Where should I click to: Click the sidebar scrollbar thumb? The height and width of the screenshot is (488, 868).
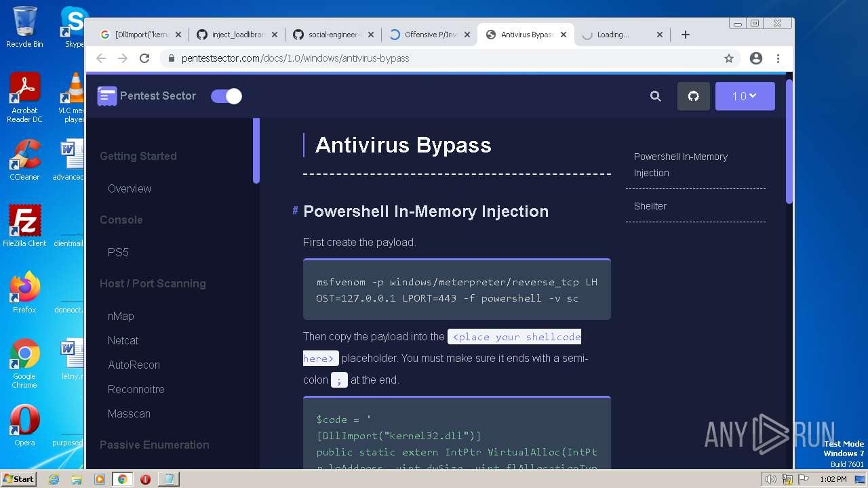coord(256,150)
